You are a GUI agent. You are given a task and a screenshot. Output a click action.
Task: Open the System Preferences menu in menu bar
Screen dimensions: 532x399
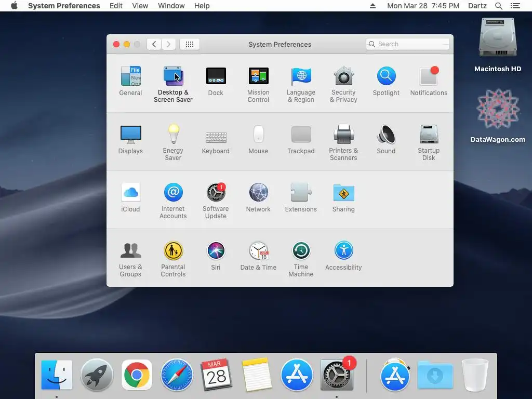pyautogui.click(x=64, y=6)
